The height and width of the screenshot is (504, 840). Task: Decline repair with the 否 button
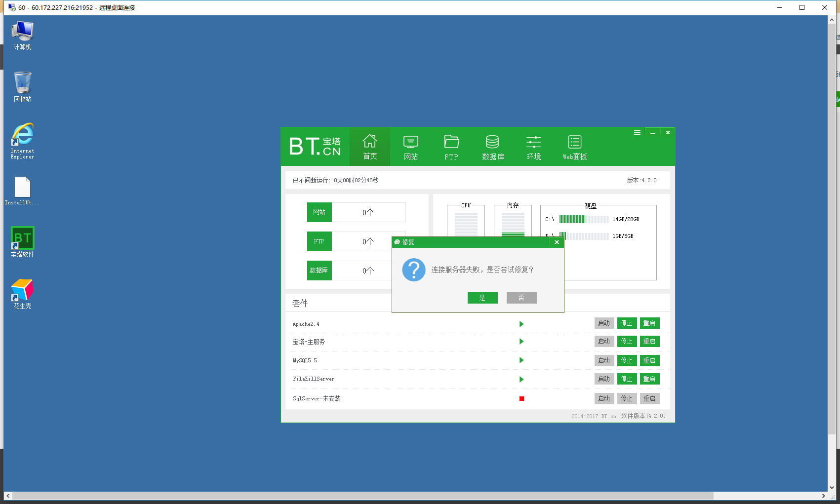tap(521, 298)
